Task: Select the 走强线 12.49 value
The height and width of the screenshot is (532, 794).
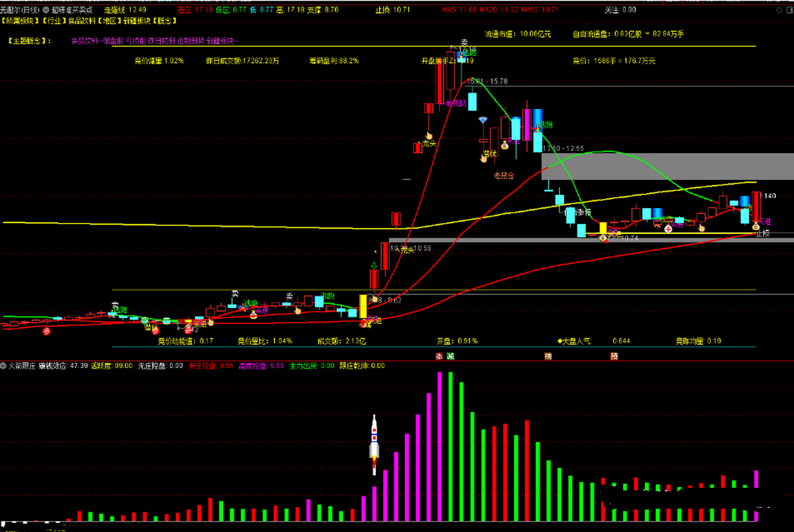Action: point(125,10)
